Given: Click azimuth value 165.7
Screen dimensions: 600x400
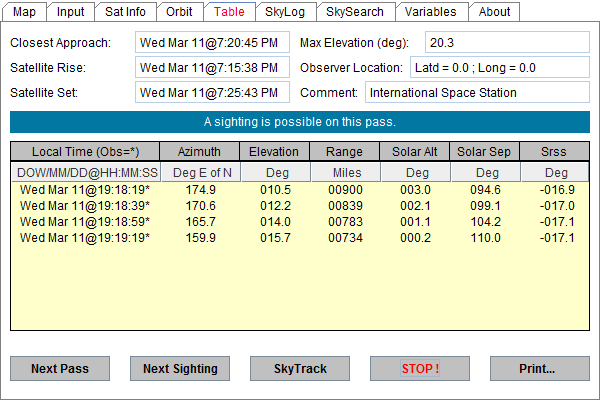Looking at the screenshot, I should [x=201, y=222].
